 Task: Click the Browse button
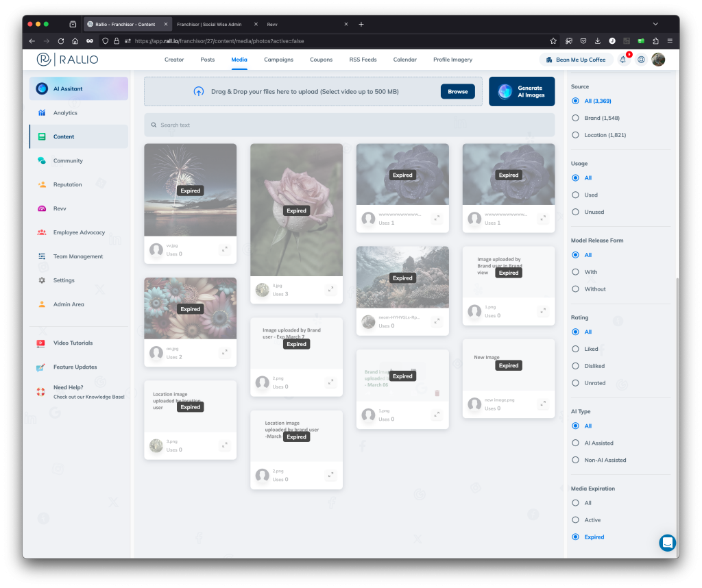pyautogui.click(x=457, y=92)
